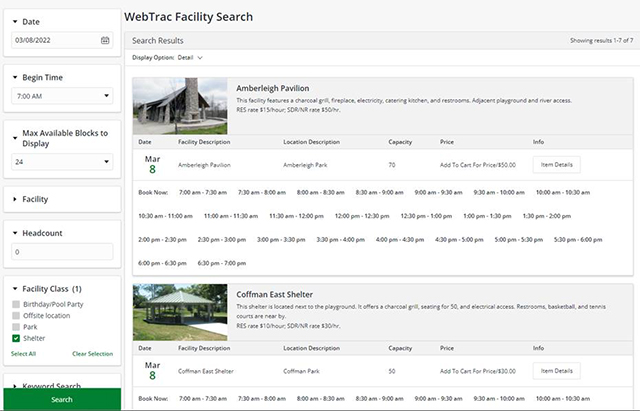Enable the Park facility class checkbox
640x411 pixels.
[x=15, y=326]
